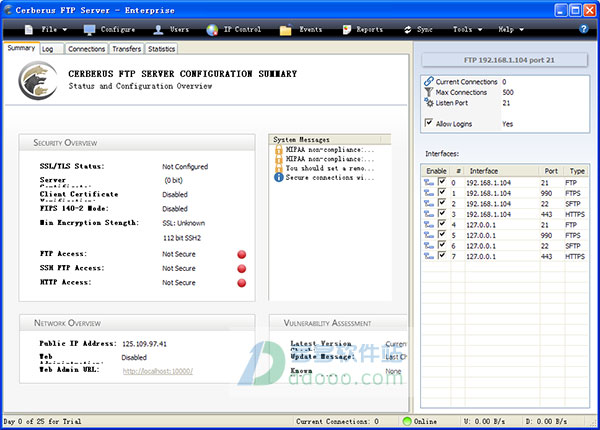Toggle enable checkbox for interface 3
This screenshot has height=430, width=600.
pyautogui.click(x=442, y=213)
